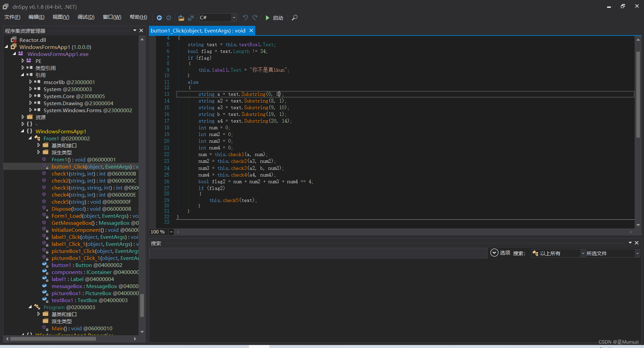Open the 视图(V) menu

(61, 17)
